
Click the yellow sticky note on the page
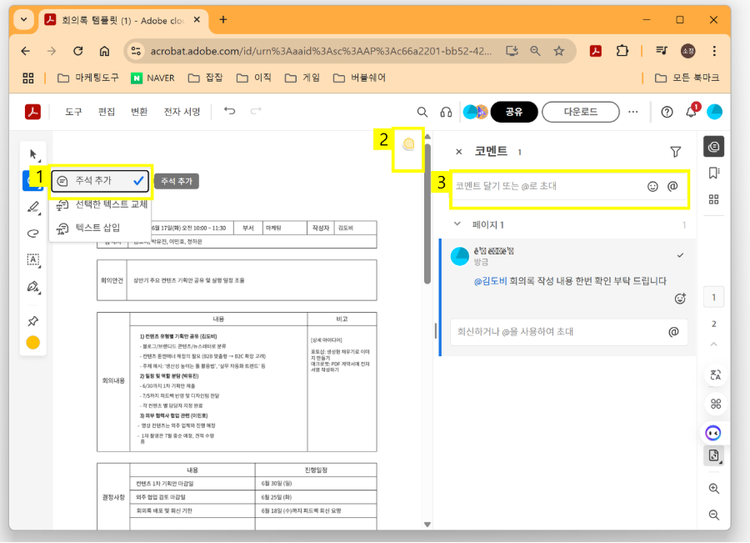pos(408,144)
